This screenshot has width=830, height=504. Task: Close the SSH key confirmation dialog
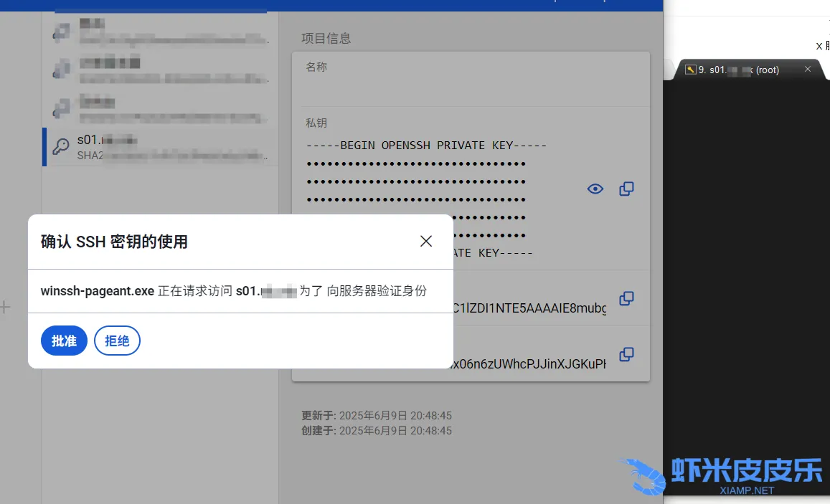pyautogui.click(x=426, y=241)
